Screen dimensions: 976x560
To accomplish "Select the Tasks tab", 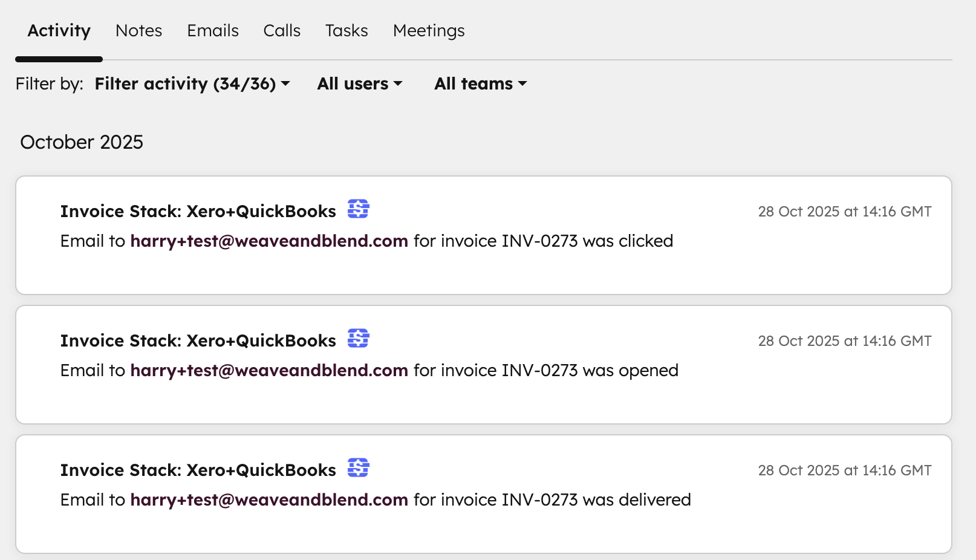I will 346,31.
